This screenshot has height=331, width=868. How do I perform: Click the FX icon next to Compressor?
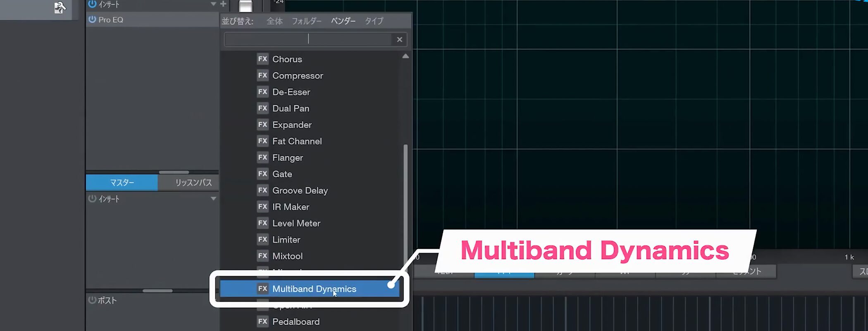262,76
